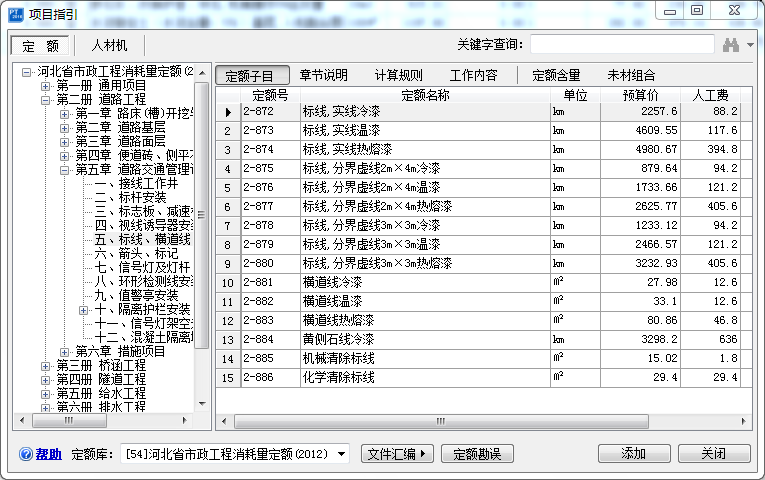Select row 2-874 标线,实线热熔漆
Viewport: 765px width, 480px height.
483,149
